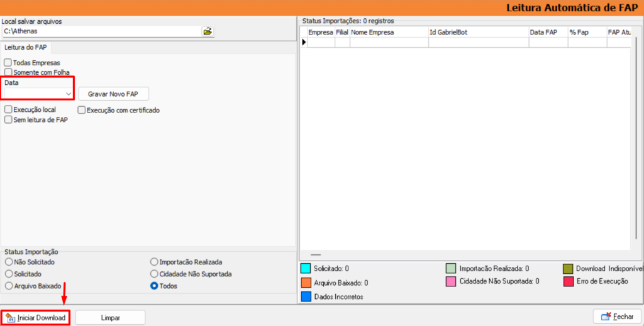Viewport: 644px width, 326px height.
Task: Click the red Erro de Execução swatch
Action: point(569,281)
